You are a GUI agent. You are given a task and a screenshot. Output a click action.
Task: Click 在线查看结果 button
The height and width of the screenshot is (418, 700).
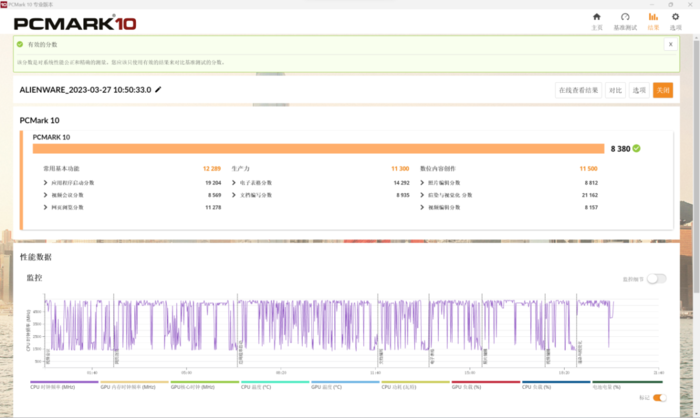(579, 90)
